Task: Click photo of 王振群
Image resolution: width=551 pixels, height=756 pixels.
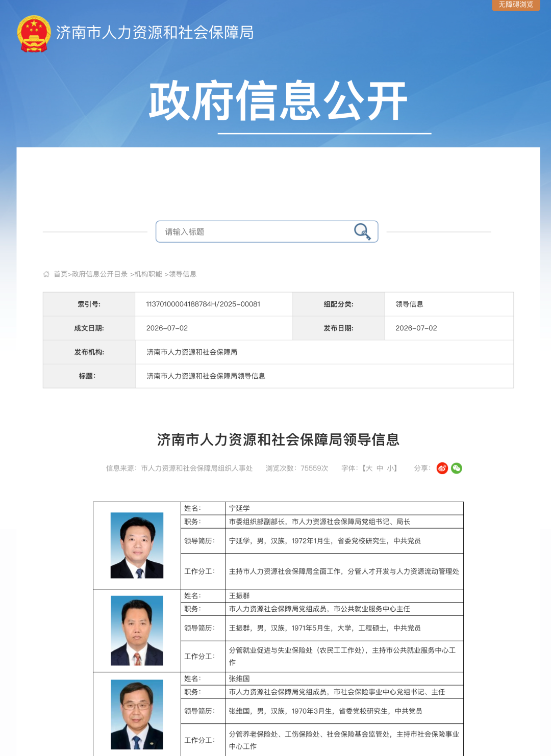Action: click(x=137, y=631)
